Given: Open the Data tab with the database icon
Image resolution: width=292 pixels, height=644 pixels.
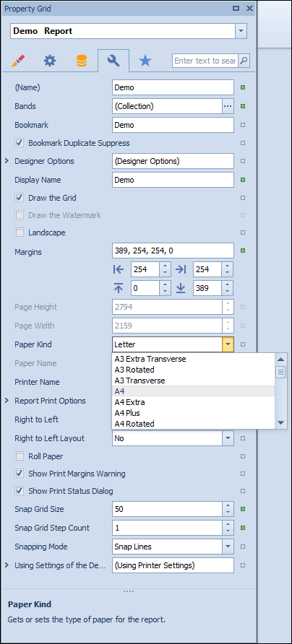Looking at the screenshot, I should pyautogui.click(x=82, y=61).
